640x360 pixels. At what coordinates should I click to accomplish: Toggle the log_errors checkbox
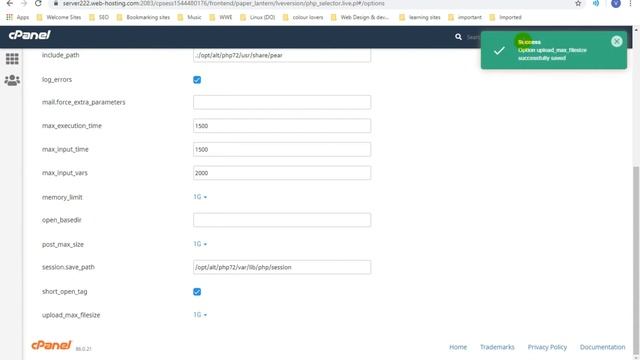click(x=197, y=80)
